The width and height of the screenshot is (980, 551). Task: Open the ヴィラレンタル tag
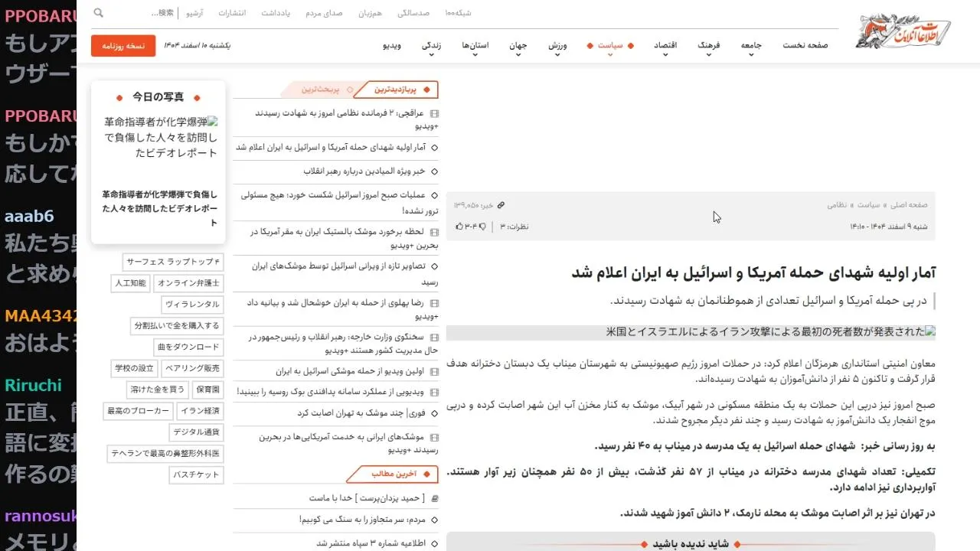click(x=193, y=304)
